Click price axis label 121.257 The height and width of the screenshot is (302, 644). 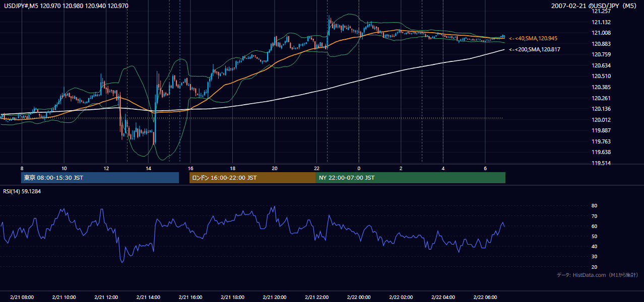601,11
